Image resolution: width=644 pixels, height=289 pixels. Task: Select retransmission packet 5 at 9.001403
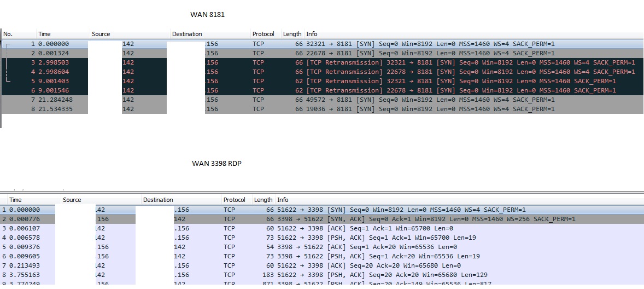tap(323, 81)
